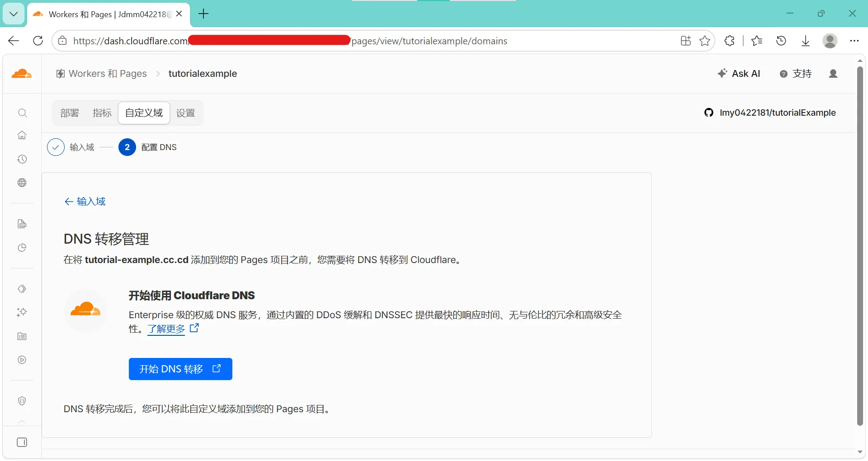Go back via the 输入域 link
Viewport: 868px width, 461px height.
85,202
